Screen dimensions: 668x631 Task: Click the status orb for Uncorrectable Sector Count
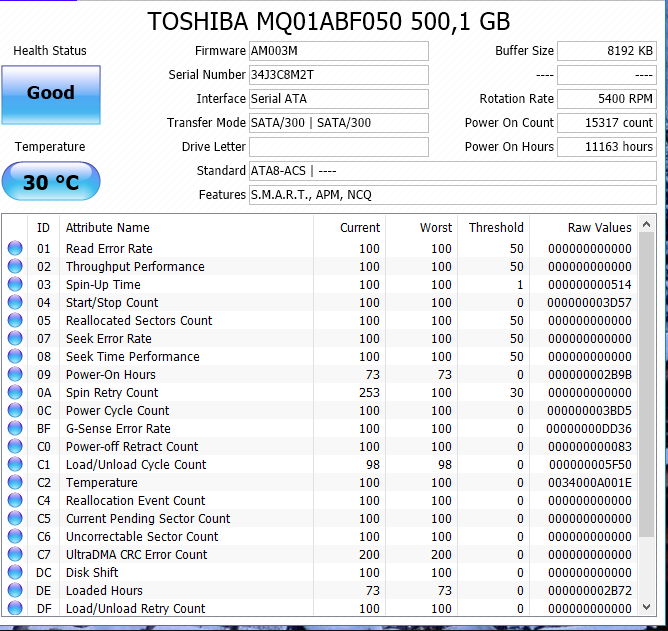pos(15,536)
